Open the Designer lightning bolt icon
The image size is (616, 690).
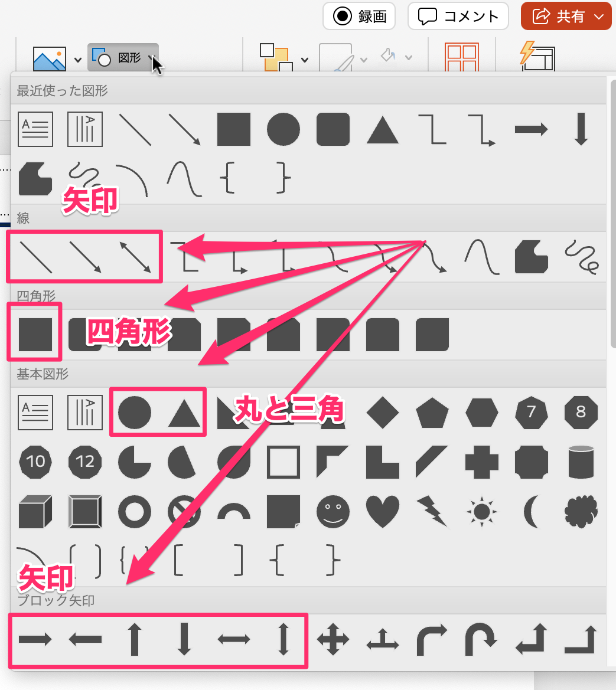537,56
